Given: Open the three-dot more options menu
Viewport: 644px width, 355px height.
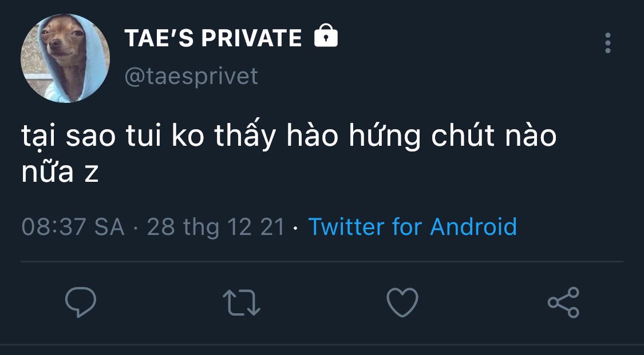Looking at the screenshot, I should (607, 43).
